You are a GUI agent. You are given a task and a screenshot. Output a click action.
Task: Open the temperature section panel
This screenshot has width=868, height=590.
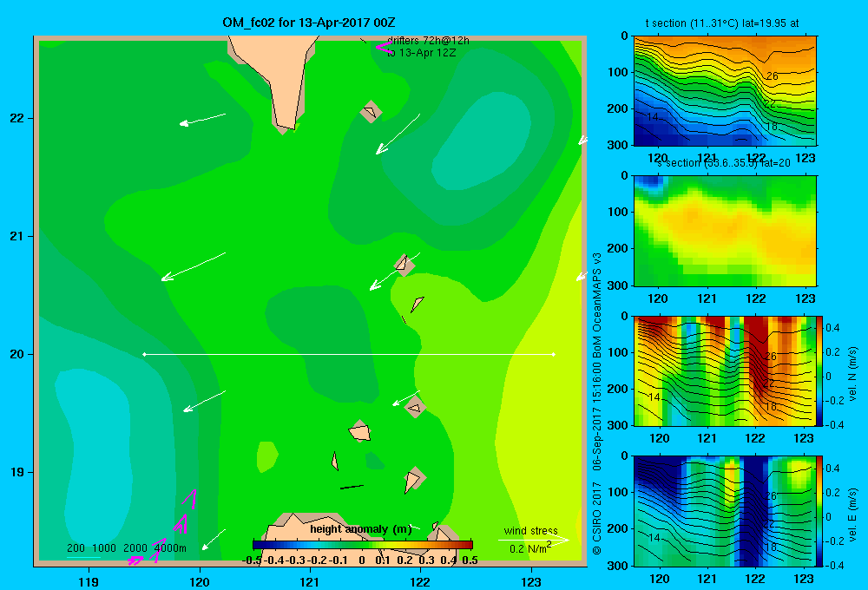point(725,91)
